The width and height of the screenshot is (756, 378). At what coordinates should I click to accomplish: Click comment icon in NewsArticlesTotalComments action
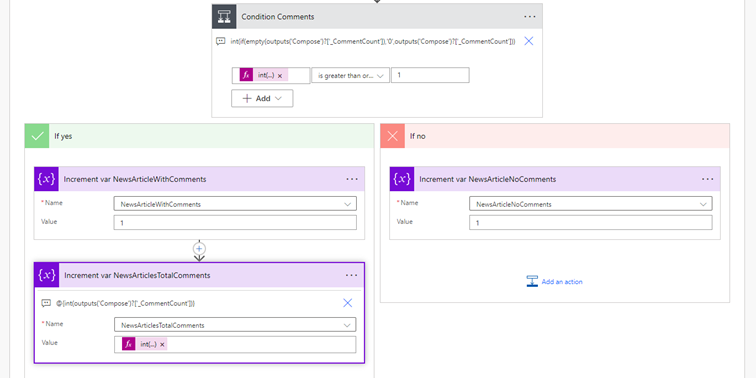coord(46,303)
